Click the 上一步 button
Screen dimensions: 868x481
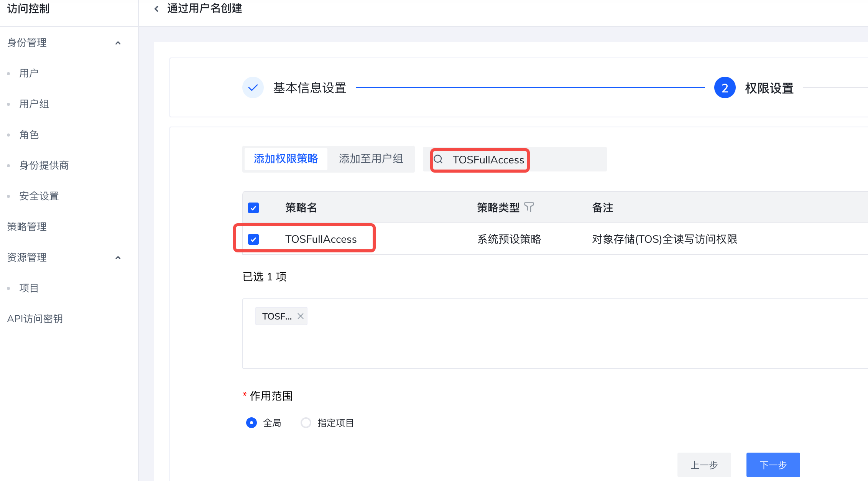click(x=704, y=465)
